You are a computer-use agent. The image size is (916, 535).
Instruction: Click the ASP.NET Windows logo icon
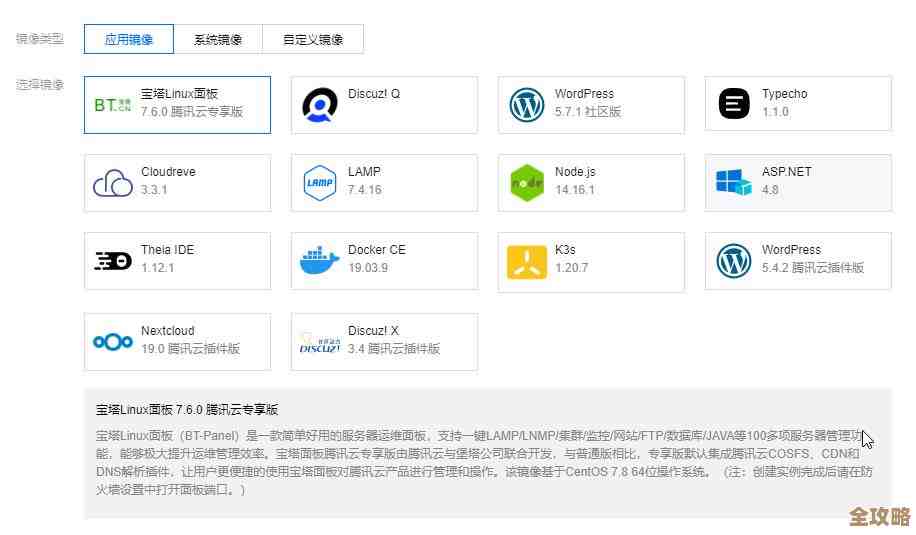pyautogui.click(x=734, y=182)
